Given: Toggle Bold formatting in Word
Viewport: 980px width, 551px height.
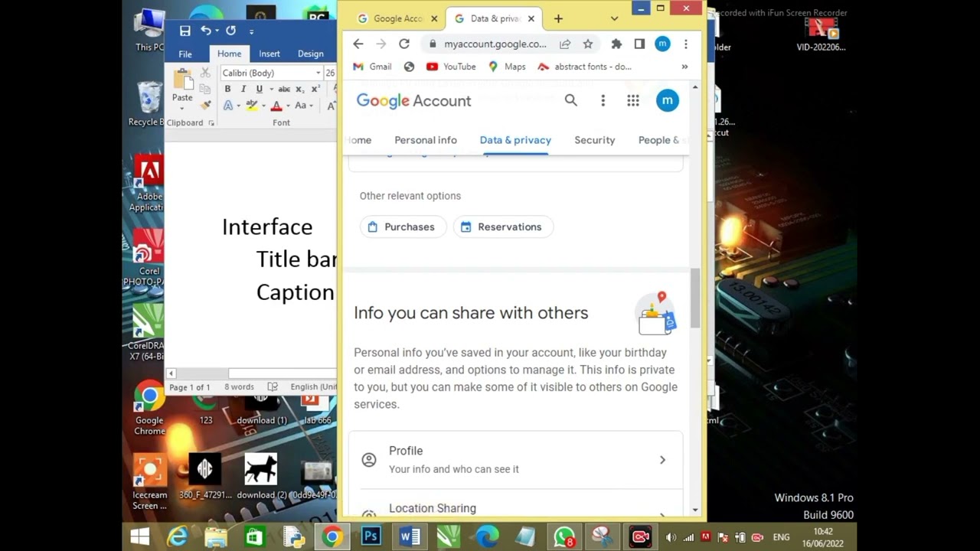Looking at the screenshot, I should point(227,89).
